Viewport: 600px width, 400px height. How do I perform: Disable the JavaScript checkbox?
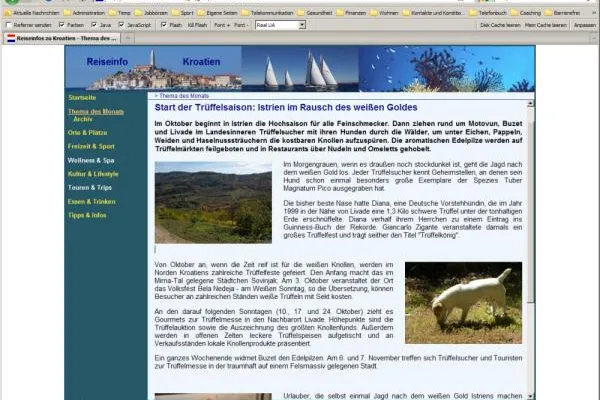(121, 25)
